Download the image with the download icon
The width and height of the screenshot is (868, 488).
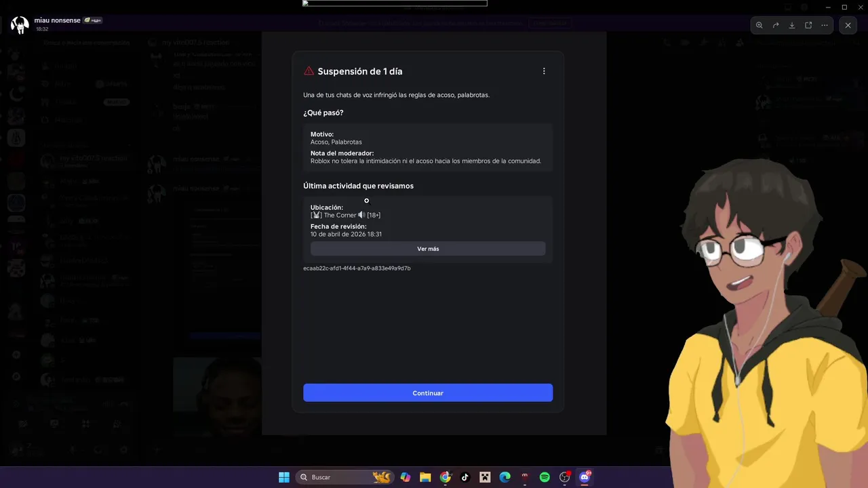(x=792, y=25)
